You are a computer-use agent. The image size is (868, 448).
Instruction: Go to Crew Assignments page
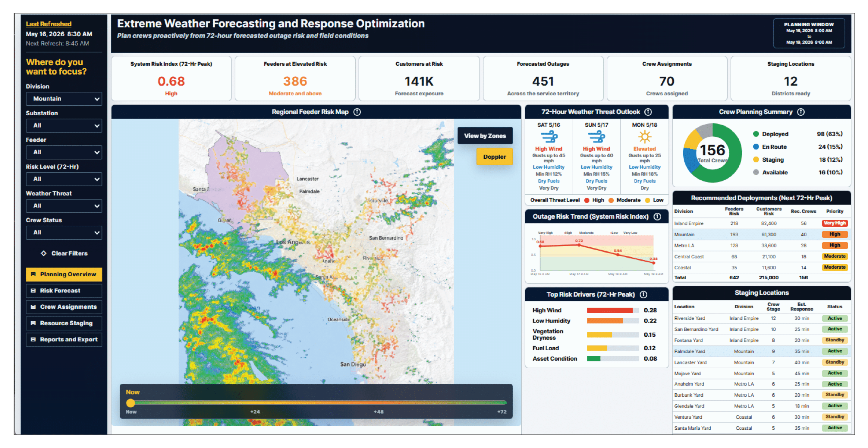(64, 307)
